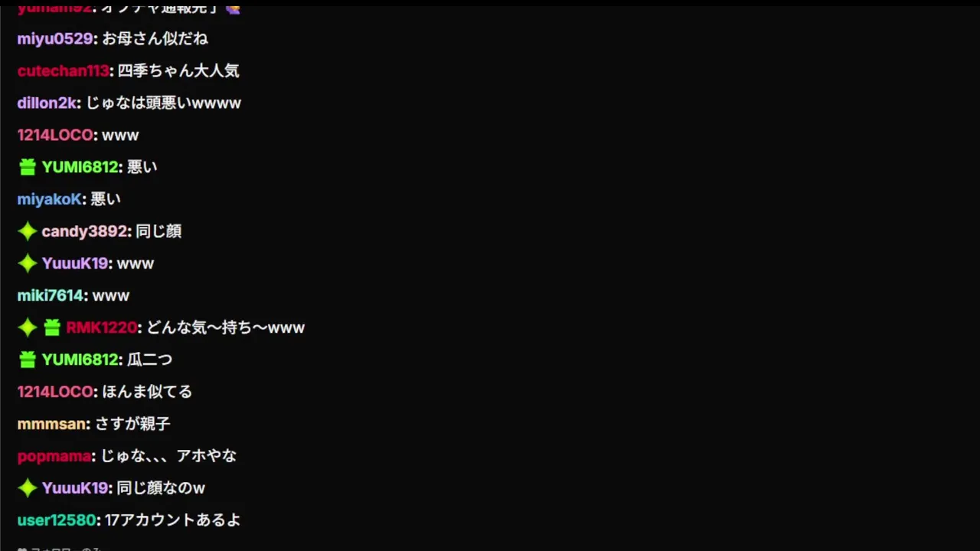Viewport: 980px width, 551px height.
Task: Click the gift badge beside YUMI6812's 瓜二つ message
Action: click(x=28, y=360)
